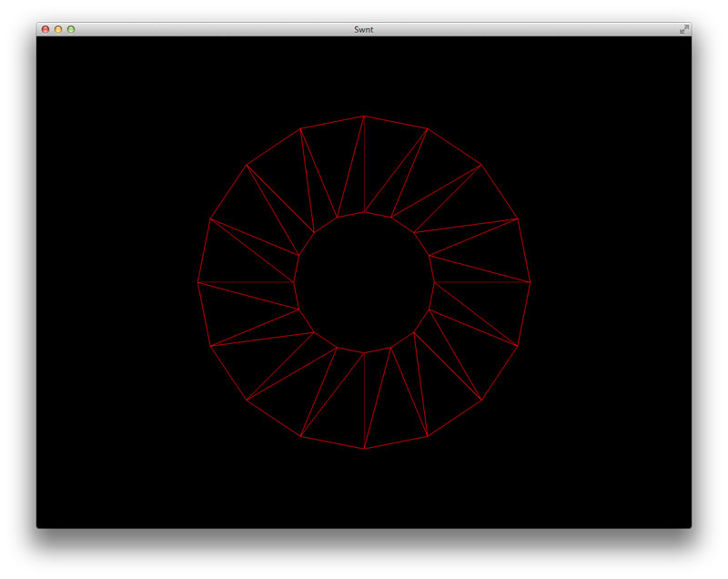Click the rightmost vertex of the outer ring
Viewport: 728px width, 579px height.
pyautogui.click(x=531, y=282)
